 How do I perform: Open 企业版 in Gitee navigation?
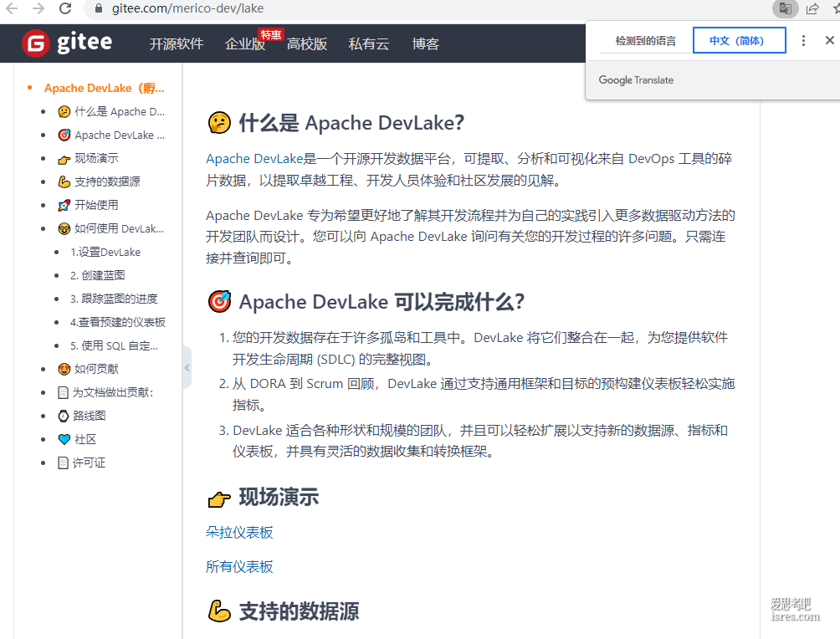[x=245, y=44]
